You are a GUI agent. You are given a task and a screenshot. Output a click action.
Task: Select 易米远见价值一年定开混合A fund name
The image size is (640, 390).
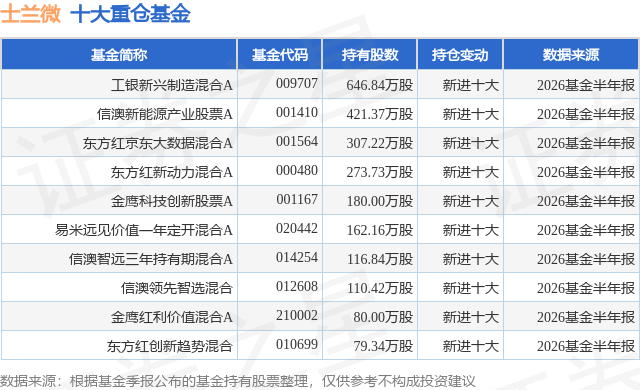pos(144,230)
